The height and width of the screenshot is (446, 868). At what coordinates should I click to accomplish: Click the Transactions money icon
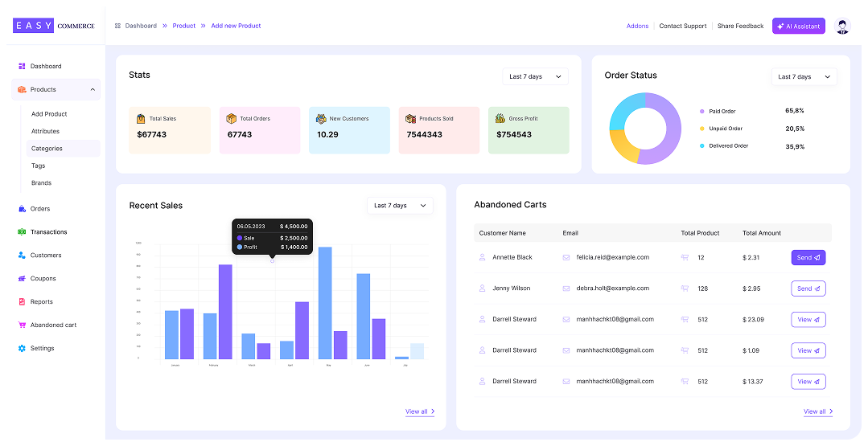23,232
